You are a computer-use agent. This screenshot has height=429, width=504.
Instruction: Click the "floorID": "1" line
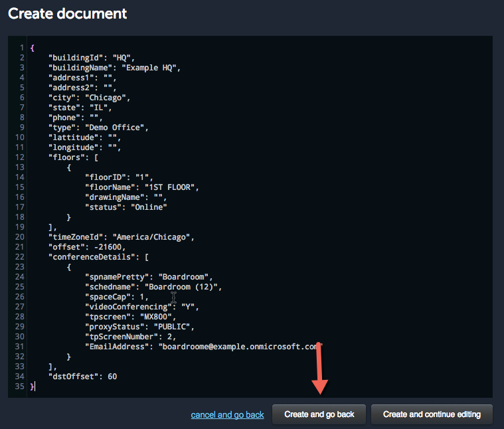click(119, 177)
